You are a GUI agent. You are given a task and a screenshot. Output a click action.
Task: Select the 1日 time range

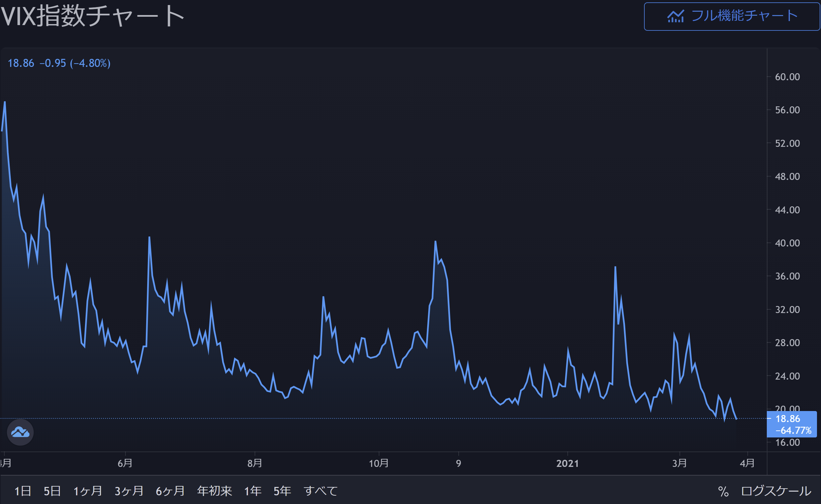[x=23, y=491]
